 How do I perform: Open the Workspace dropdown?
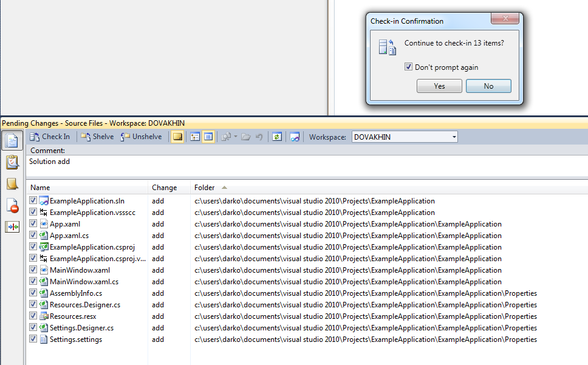454,137
